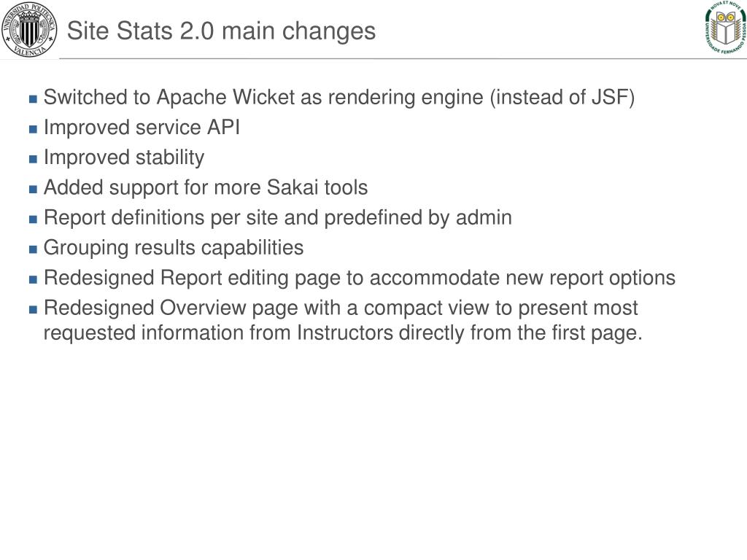
Task: Click requested information from Instructors line
Action: pos(343,332)
